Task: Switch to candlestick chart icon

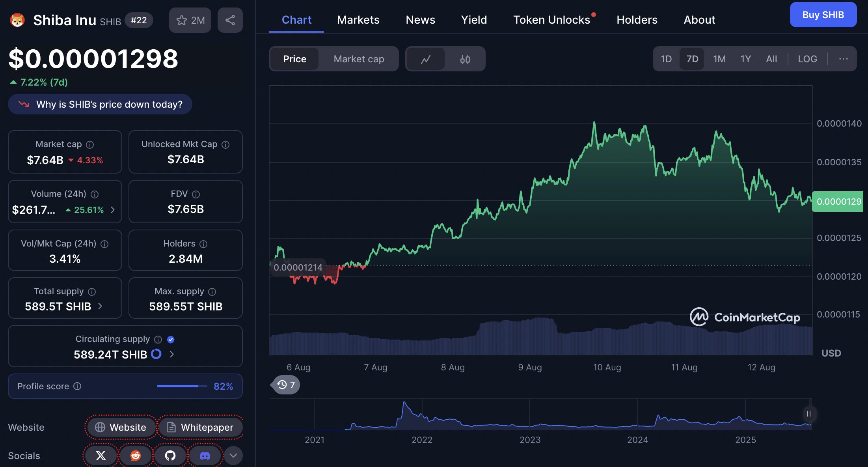Action: tap(465, 59)
